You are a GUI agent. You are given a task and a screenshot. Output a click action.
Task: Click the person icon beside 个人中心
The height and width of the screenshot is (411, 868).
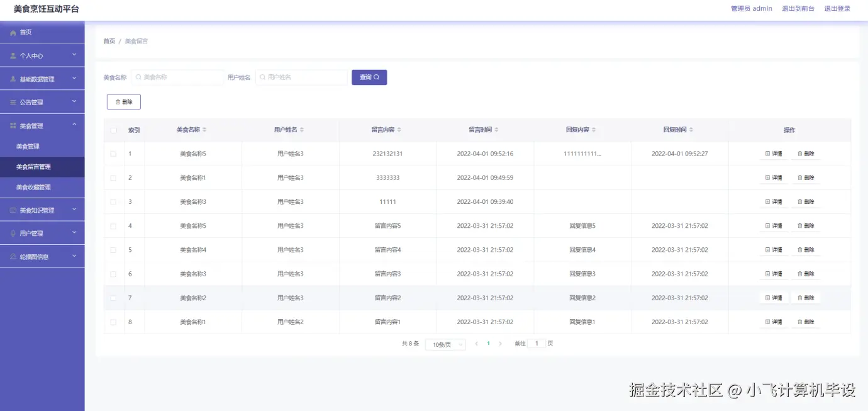(x=13, y=56)
